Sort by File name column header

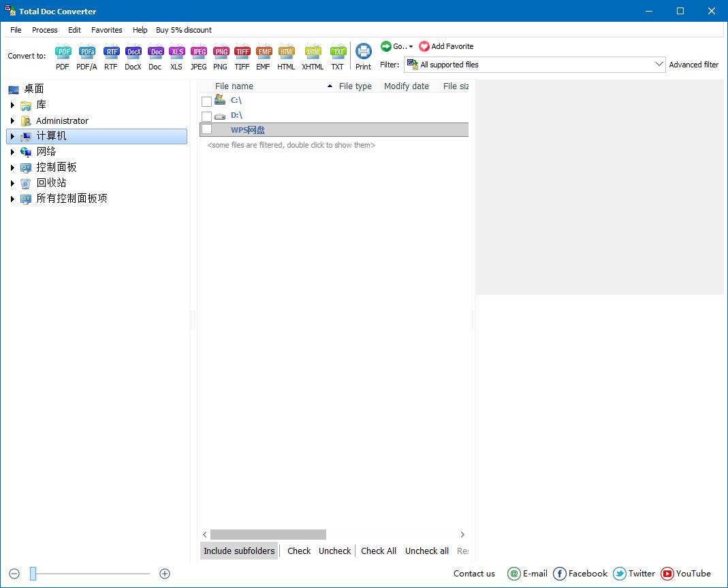coord(267,86)
